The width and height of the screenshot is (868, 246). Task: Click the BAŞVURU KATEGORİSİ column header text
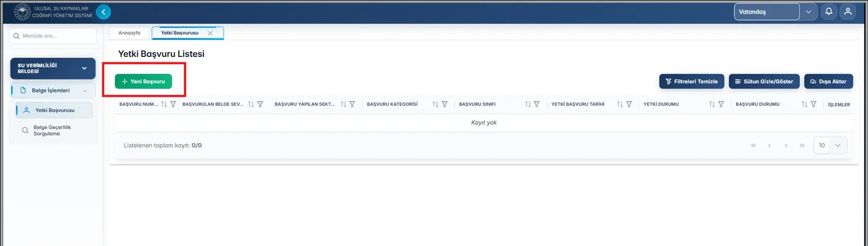pyautogui.click(x=392, y=105)
